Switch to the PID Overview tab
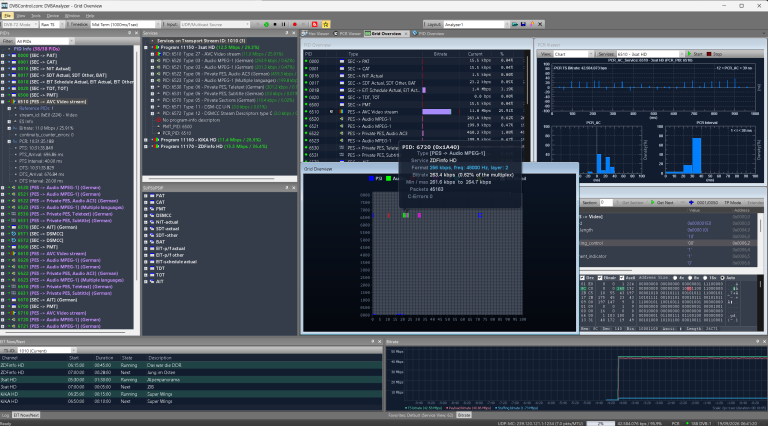 (x=428, y=34)
